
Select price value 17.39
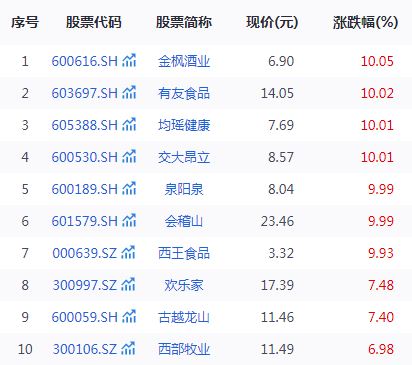click(x=277, y=285)
